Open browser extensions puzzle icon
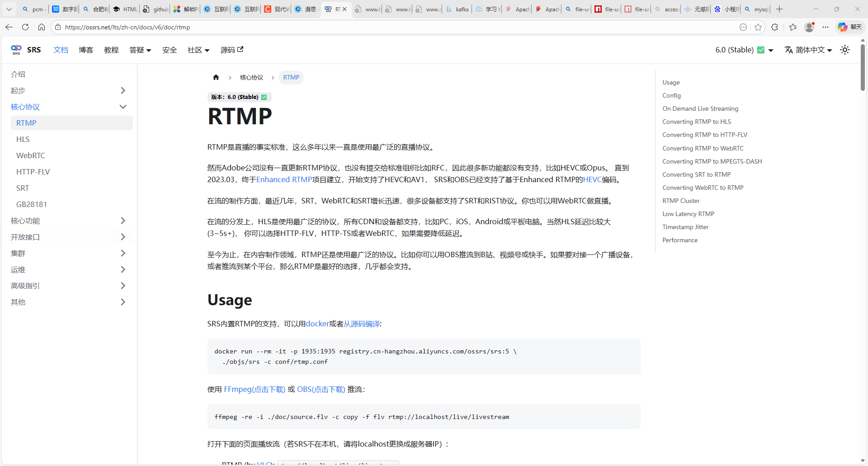Screen dimensions: 868x466 tap(775, 27)
